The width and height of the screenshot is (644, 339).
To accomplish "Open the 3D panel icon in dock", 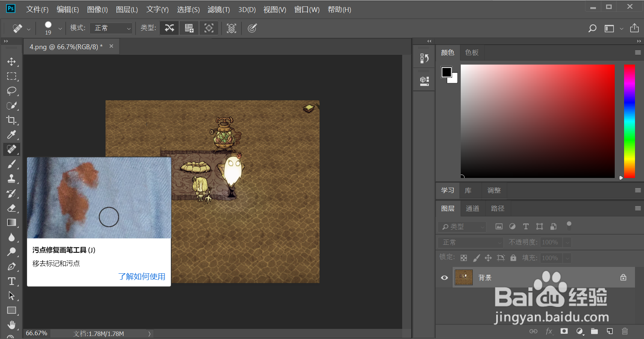I will (424, 81).
